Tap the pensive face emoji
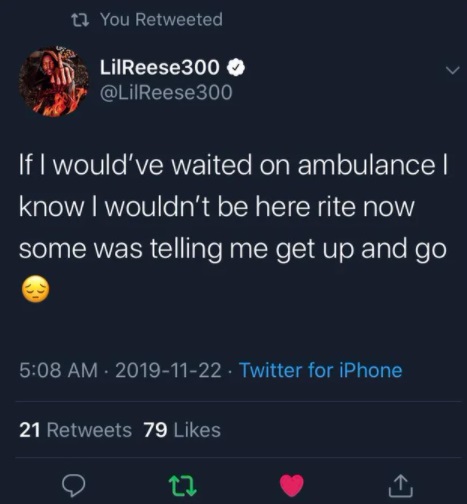Viewport: 467px width, 504px height. click(35, 289)
